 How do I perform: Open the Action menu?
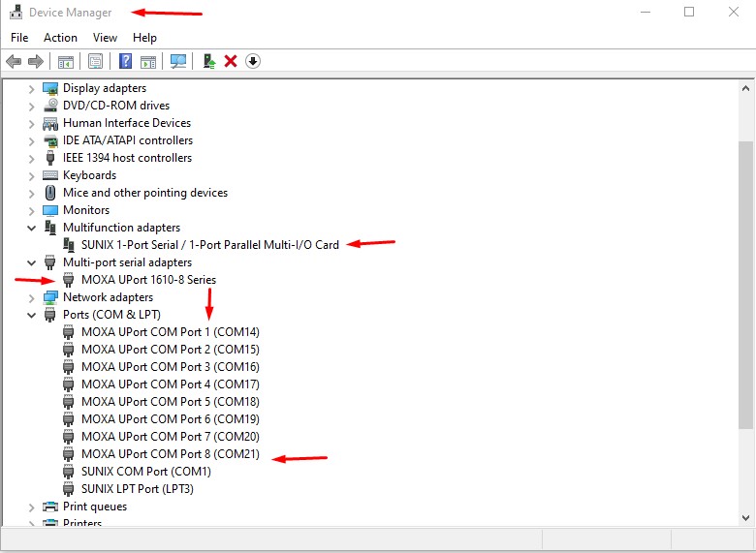click(x=60, y=38)
